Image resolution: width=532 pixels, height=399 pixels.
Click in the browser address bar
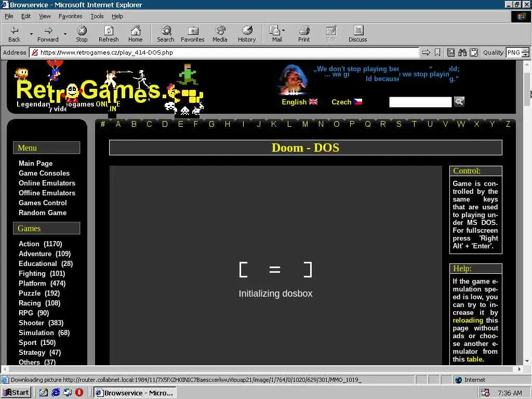224,52
